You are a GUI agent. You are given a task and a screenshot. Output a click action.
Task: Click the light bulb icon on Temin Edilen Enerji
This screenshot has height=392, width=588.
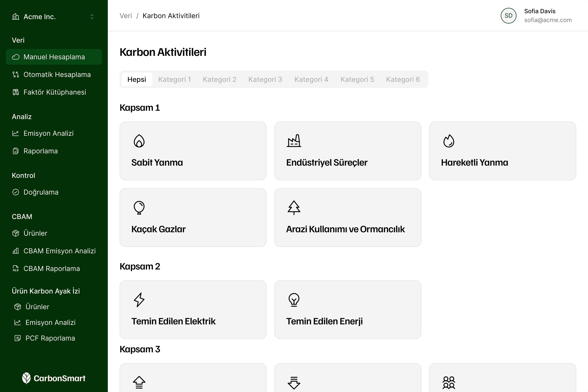(x=294, y=300)
